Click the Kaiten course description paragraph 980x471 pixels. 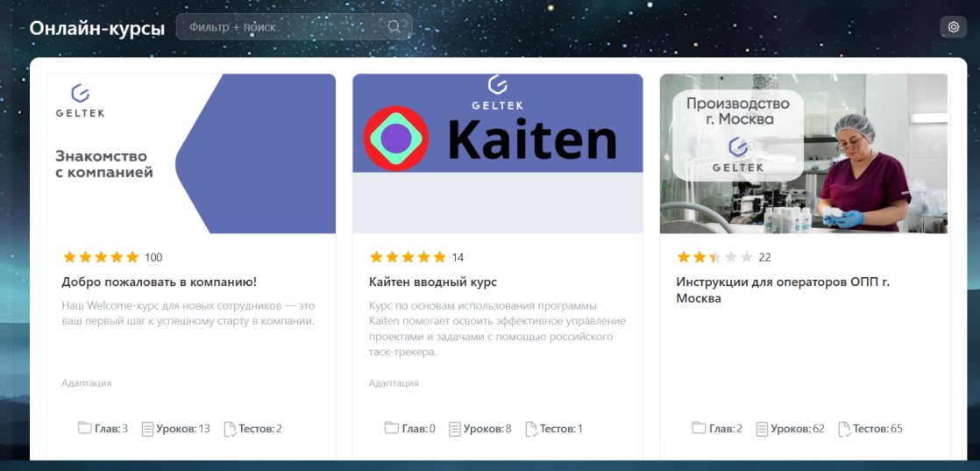(x=498, y=329)
